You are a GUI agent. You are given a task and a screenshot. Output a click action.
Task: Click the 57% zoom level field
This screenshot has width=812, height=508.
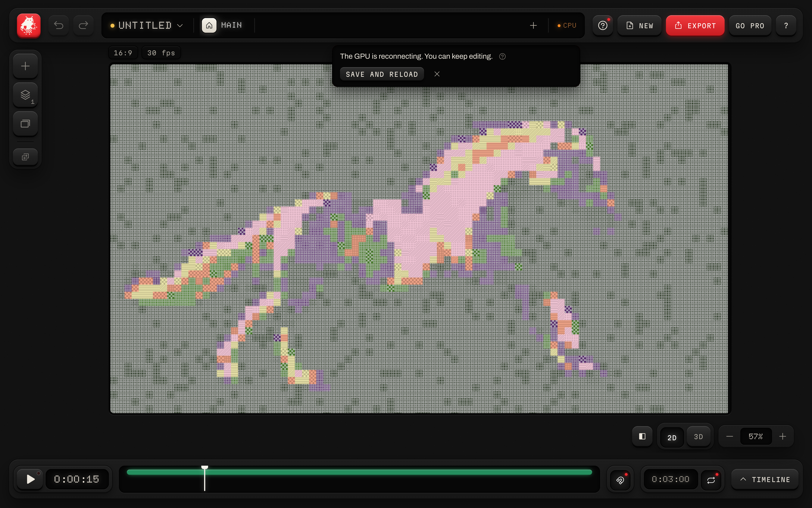[x=756, y=437]
